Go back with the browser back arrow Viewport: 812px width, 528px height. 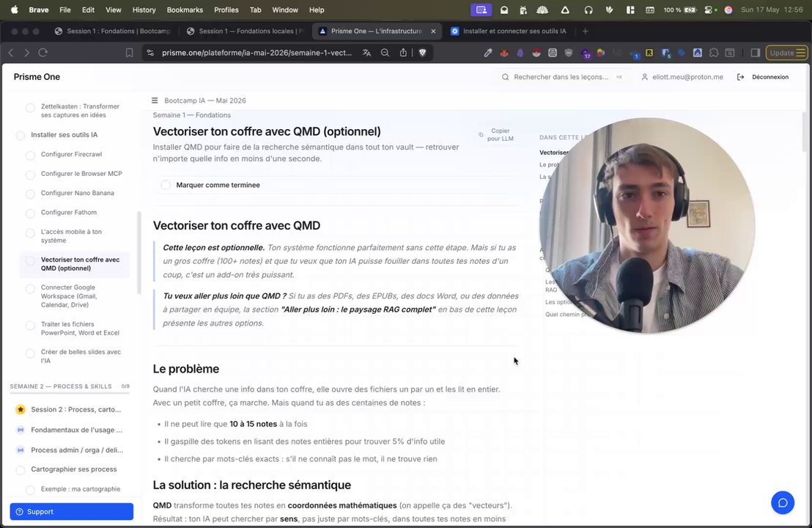click(x=11, y=52)
